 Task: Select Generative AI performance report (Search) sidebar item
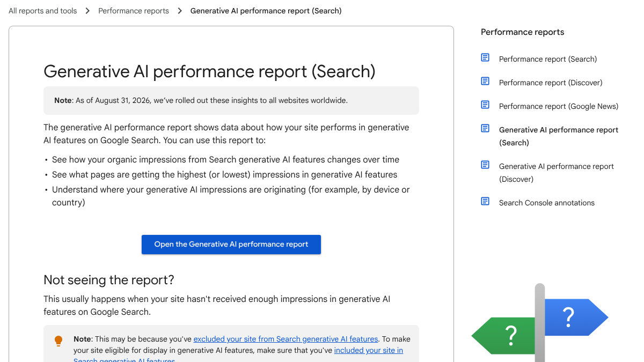(x=559, y=136)
